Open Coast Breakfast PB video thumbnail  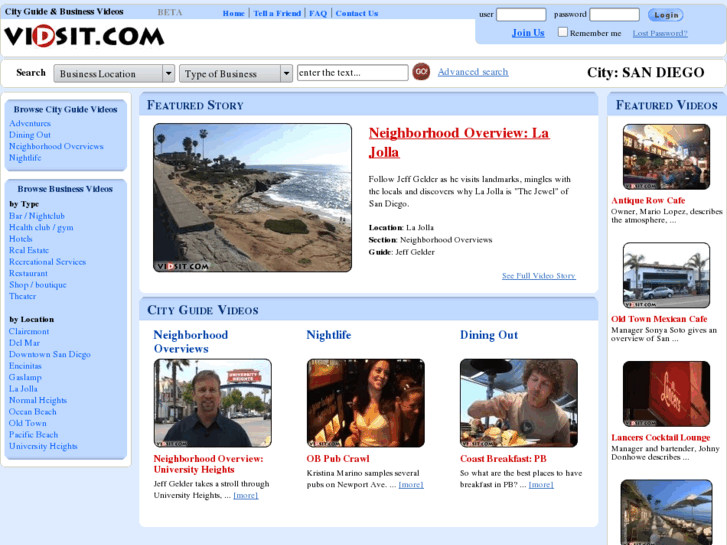point(519,403)
